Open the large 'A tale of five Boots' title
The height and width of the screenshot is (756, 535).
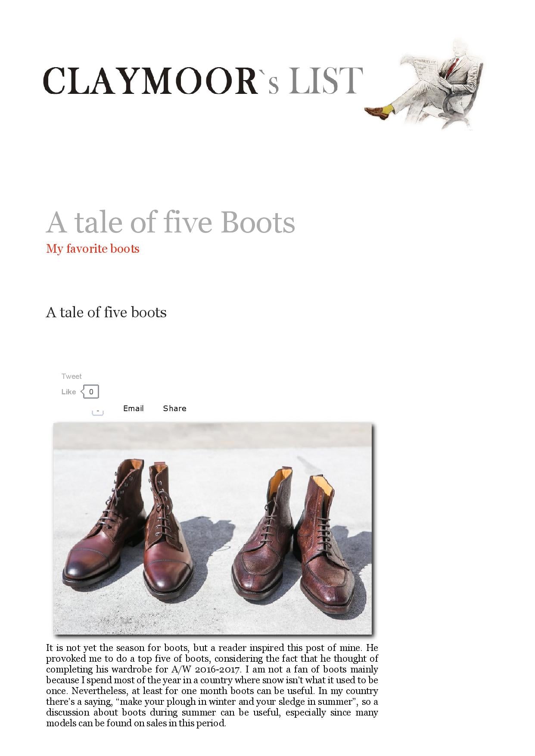[x=171, y=223]
